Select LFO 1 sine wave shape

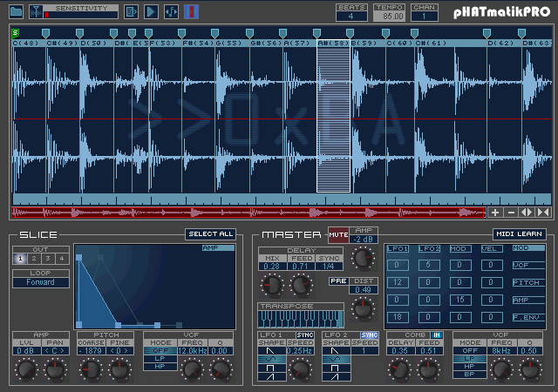(271, 359)
